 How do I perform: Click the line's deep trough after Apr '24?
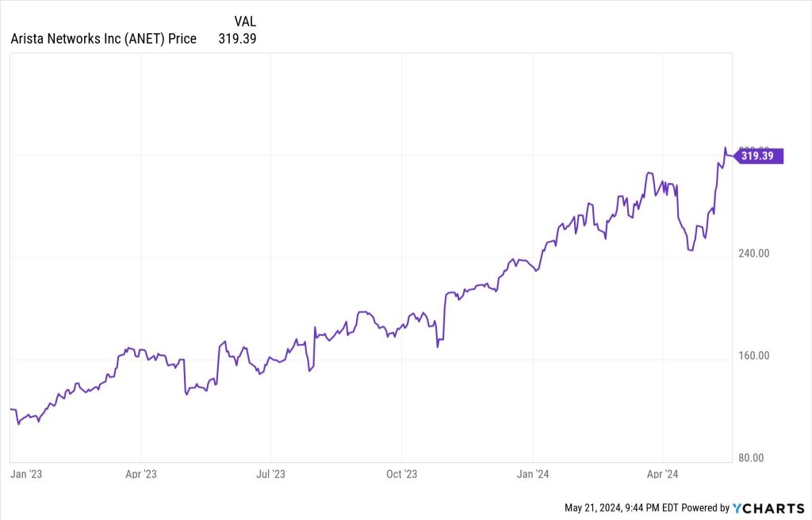[x=690, y=250]
